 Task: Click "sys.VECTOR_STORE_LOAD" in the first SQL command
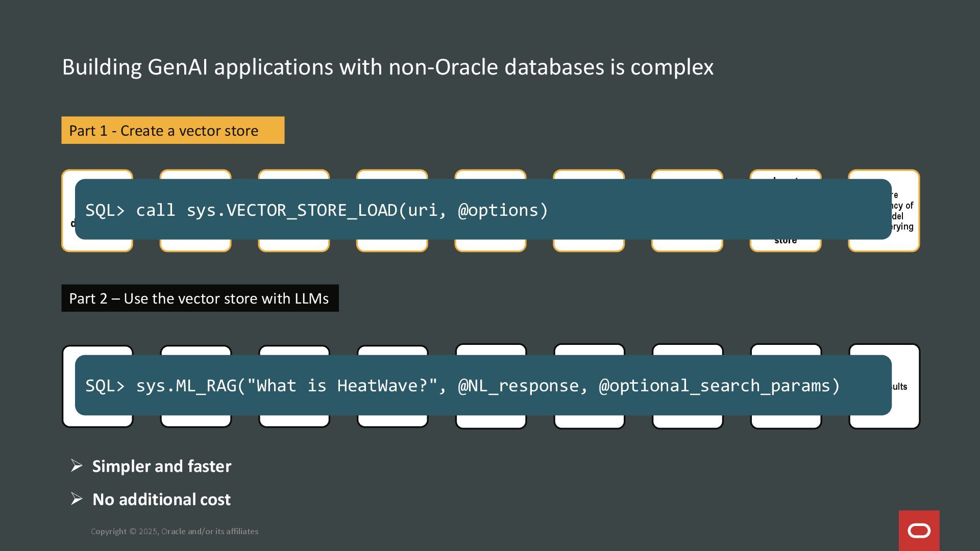(292, 210)
